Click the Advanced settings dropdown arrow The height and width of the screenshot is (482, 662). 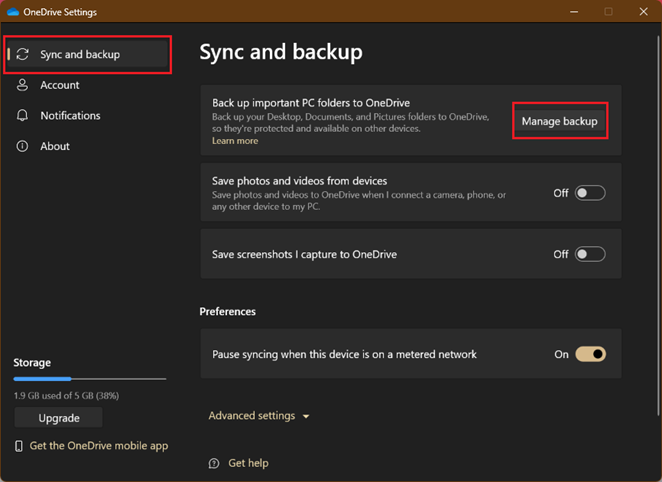306,417
